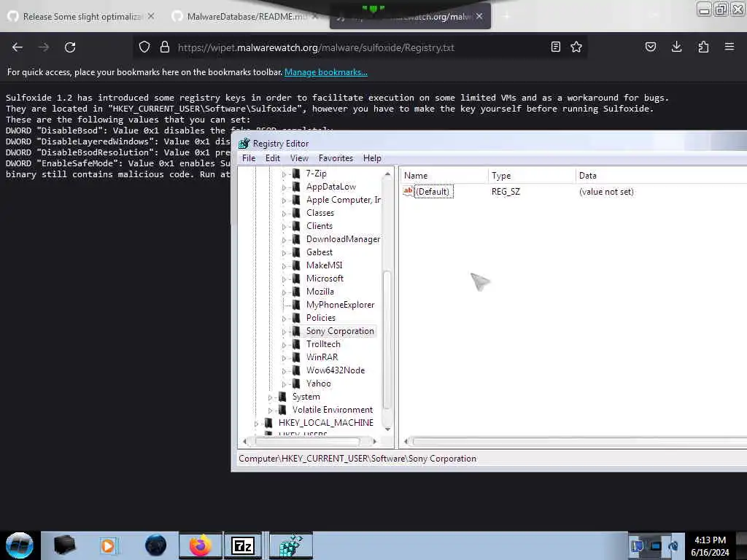The height and width of the screenshot is (560, 747).
Task: Click the tree scrollbar up arrow
Action: coord(387,174)
